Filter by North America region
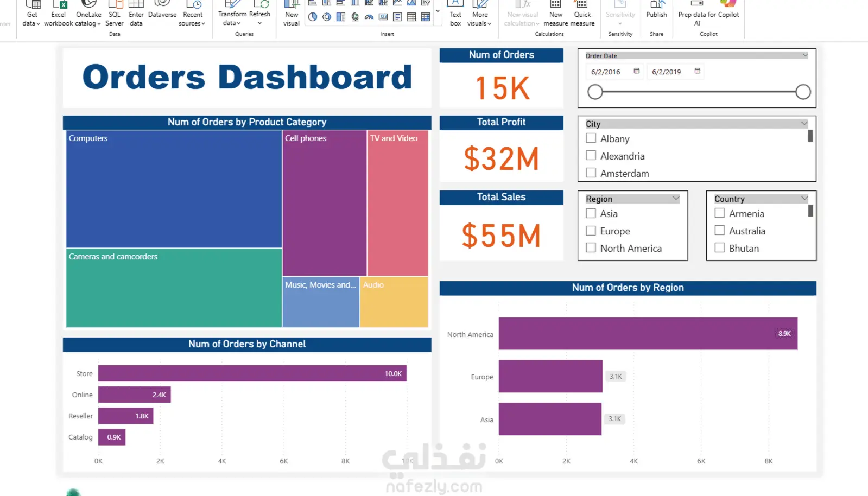 [591, 248]
